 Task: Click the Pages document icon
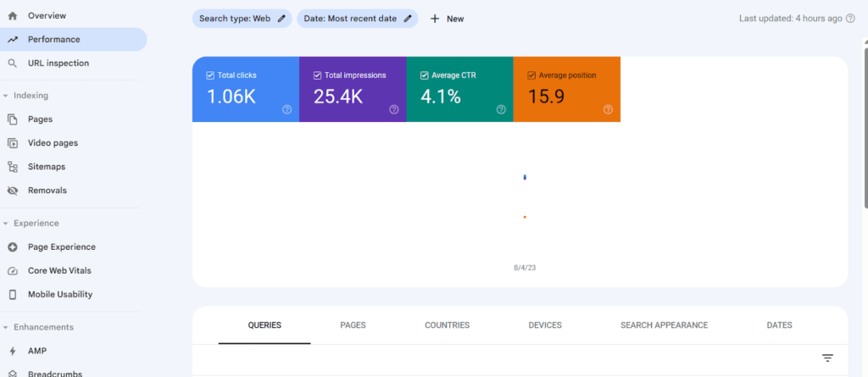tap(12, 119)
